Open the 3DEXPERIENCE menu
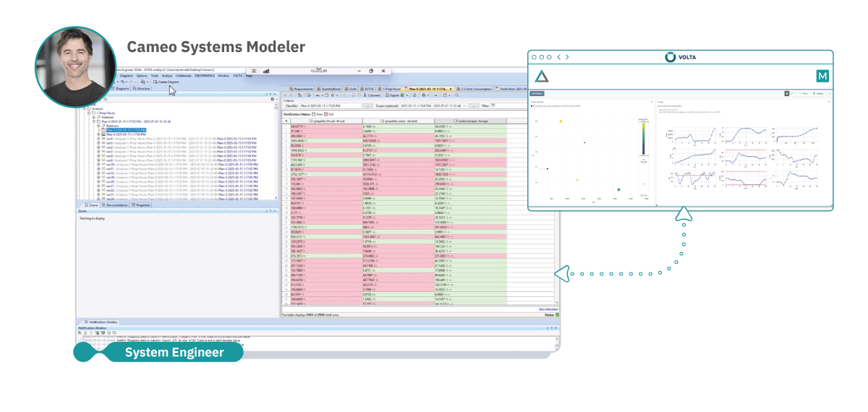The height and width of the screenshot is (412, 868). [x=205, y=75]
